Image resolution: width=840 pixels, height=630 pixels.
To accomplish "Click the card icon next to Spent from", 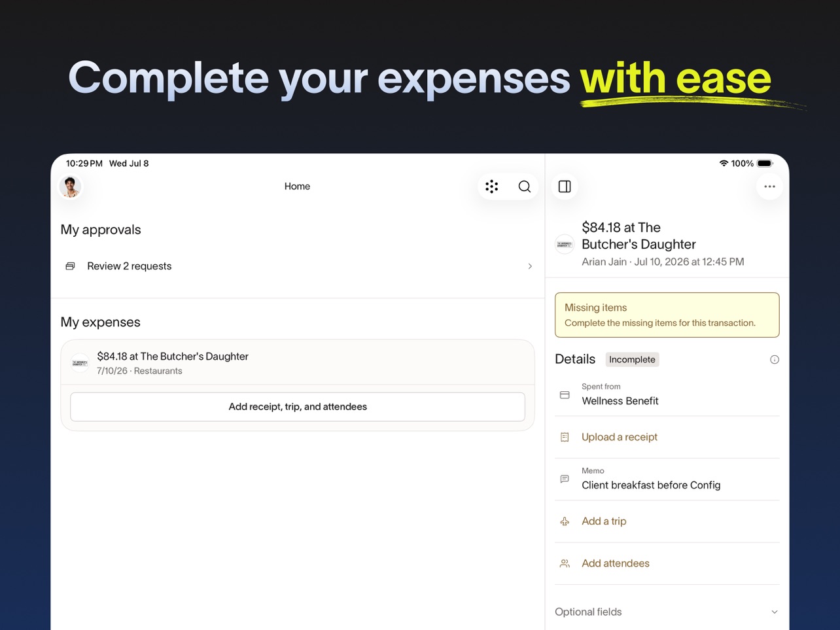I will [x=565, y=395].
